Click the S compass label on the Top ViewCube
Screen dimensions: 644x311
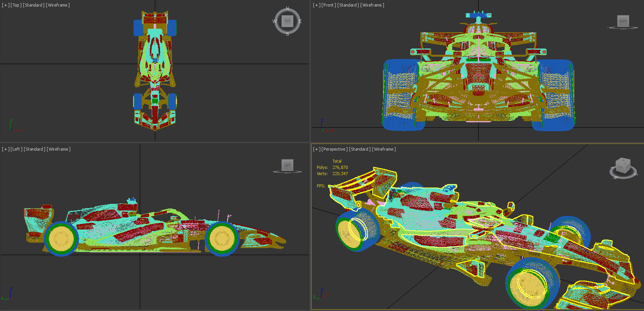click(287, 34)
